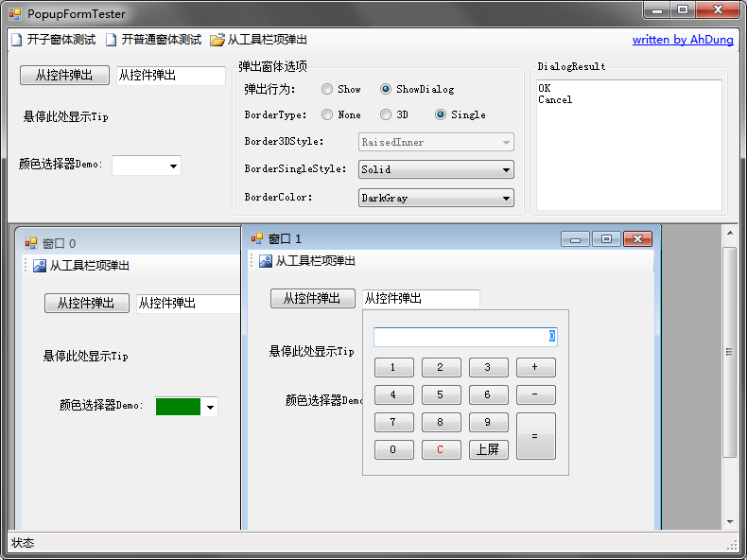Viewport: 747px width, 560px height.
Task: Click the 从控件弹出 text field in 窗口 1
Action: coord(421,299)
